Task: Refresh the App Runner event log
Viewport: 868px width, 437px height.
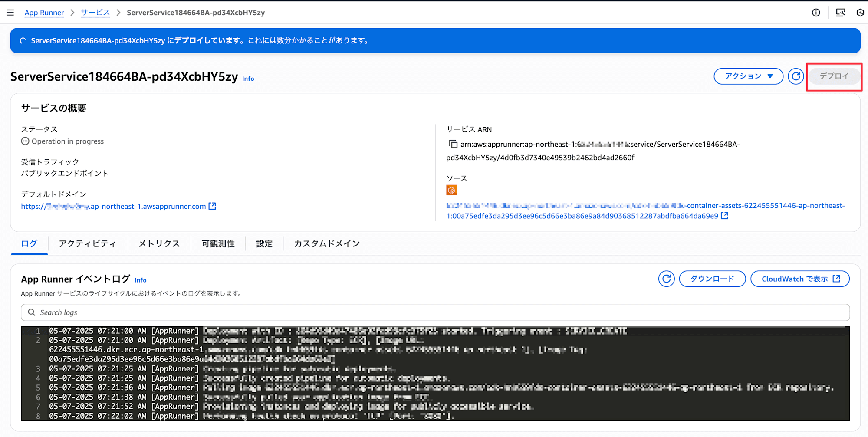Action: point(667,279)
